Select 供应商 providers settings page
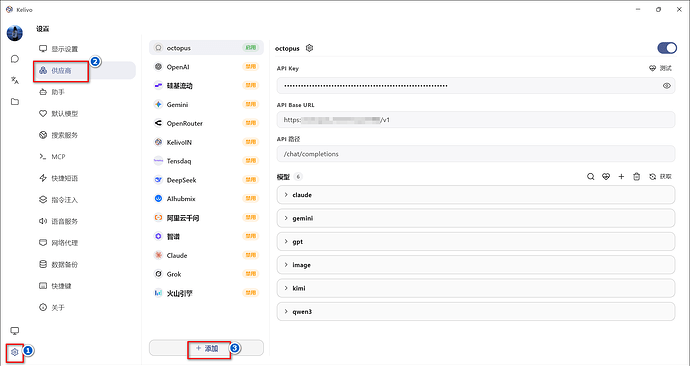 click(85, 70)
